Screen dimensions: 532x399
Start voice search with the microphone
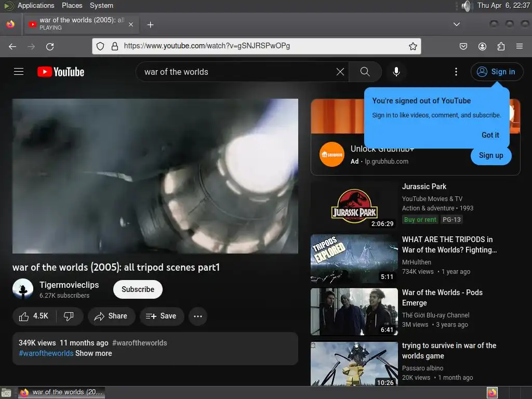(x=396, y=72)
